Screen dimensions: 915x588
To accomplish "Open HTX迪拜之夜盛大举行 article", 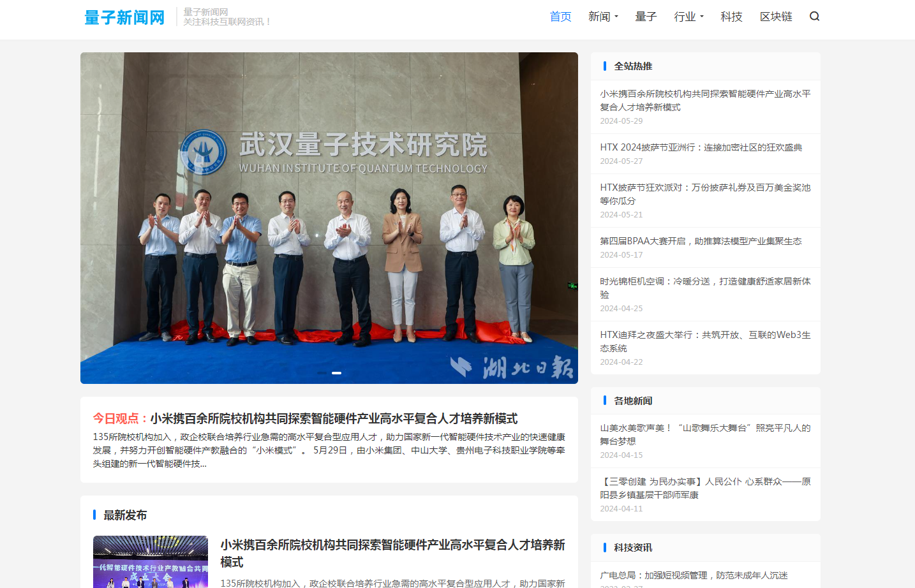I will [x=705, y=341].
